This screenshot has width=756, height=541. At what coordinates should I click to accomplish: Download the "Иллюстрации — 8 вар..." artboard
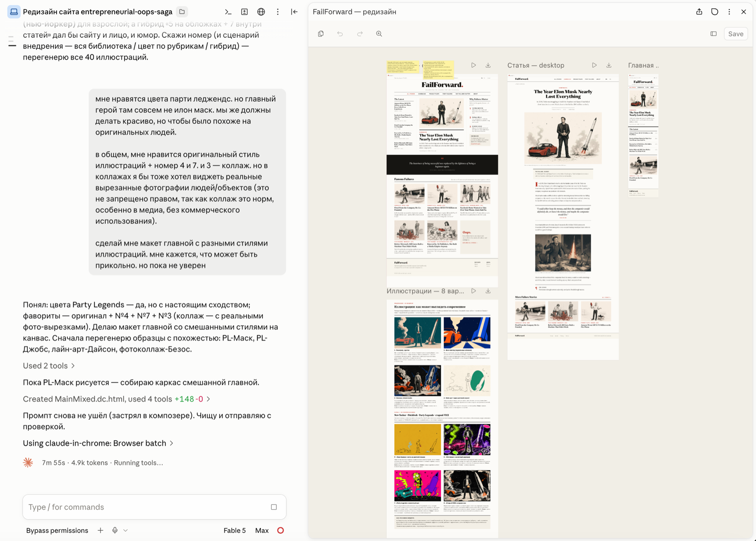[488, 291]
